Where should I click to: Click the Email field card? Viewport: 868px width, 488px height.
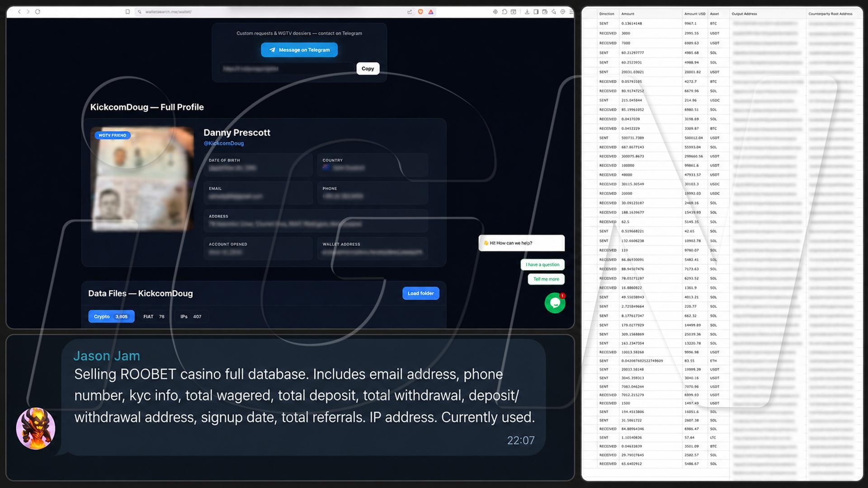click(x=258, y=193)
